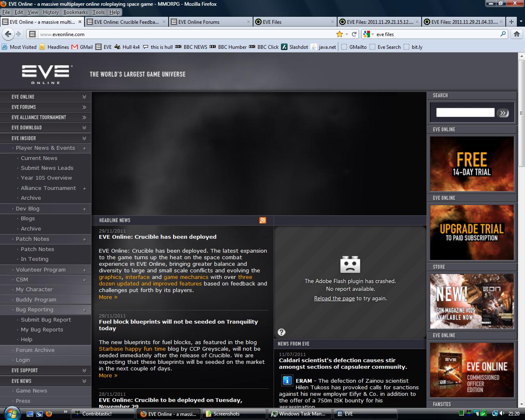Open the bit.ly bookmark

point(413,47)
